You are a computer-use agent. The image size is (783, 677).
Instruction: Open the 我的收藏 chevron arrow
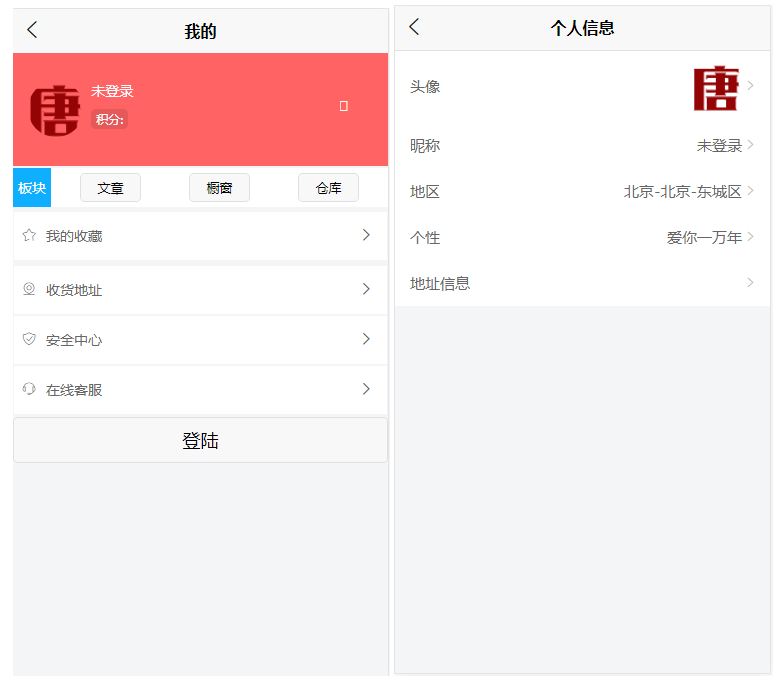366,235
